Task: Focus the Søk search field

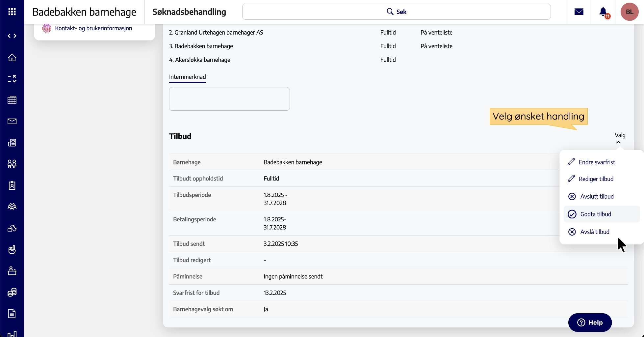Action: click(396, 12)
